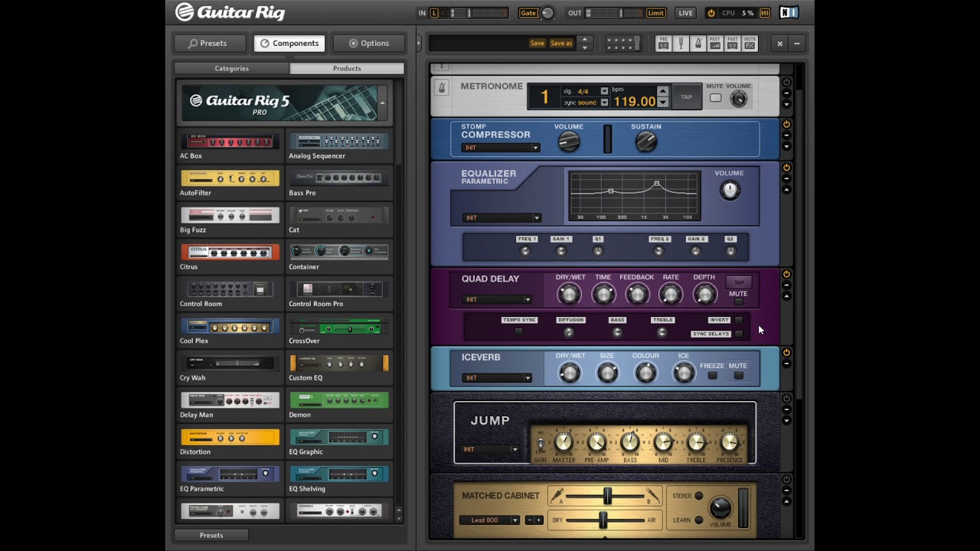Select the Products view tab
Viewport: 980px width, 551px height.
click(347, 69)
